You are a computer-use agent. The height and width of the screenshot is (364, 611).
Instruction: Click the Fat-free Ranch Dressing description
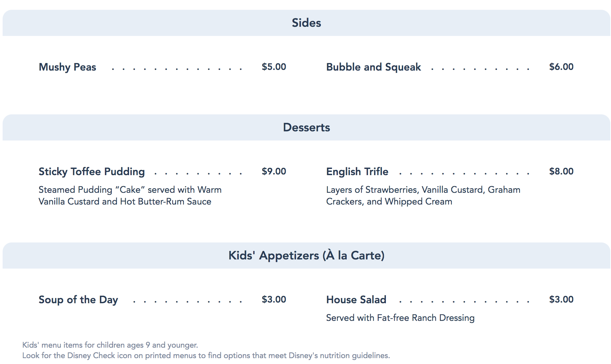400,318
